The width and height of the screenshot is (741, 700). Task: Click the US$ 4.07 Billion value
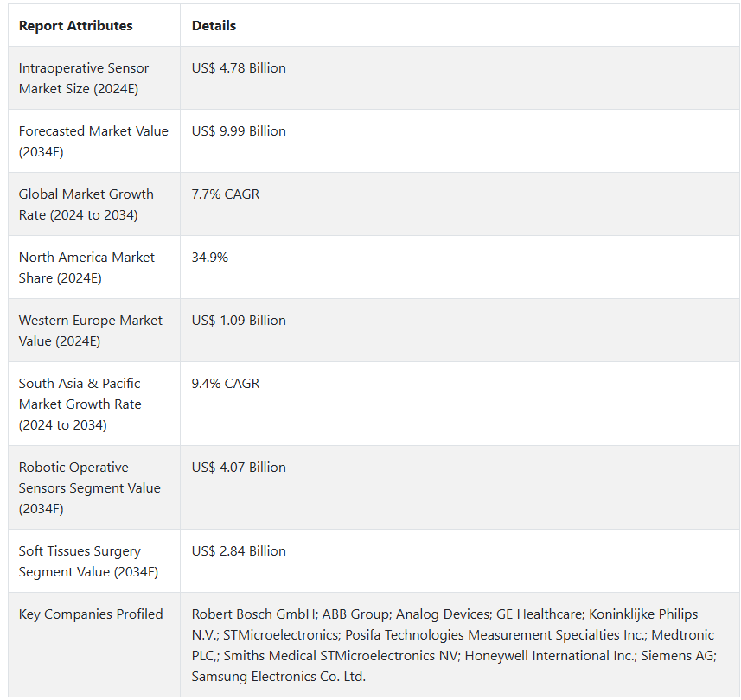click(x=239, y=468)
